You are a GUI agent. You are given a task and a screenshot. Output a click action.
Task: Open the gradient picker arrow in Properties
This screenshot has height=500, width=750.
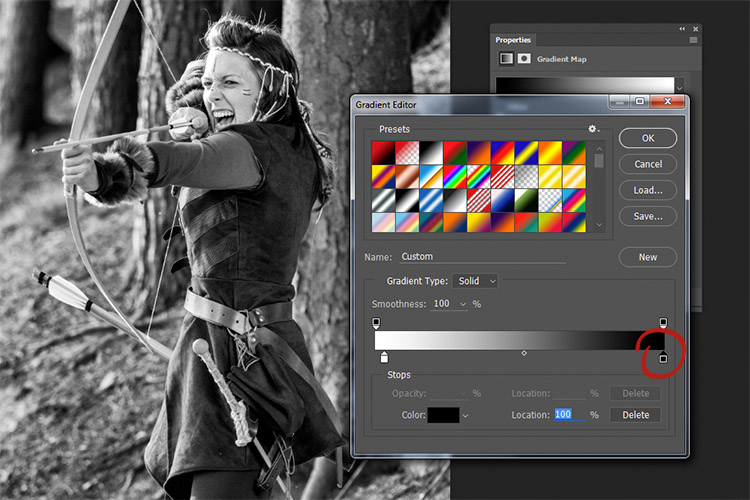point(679,88)
